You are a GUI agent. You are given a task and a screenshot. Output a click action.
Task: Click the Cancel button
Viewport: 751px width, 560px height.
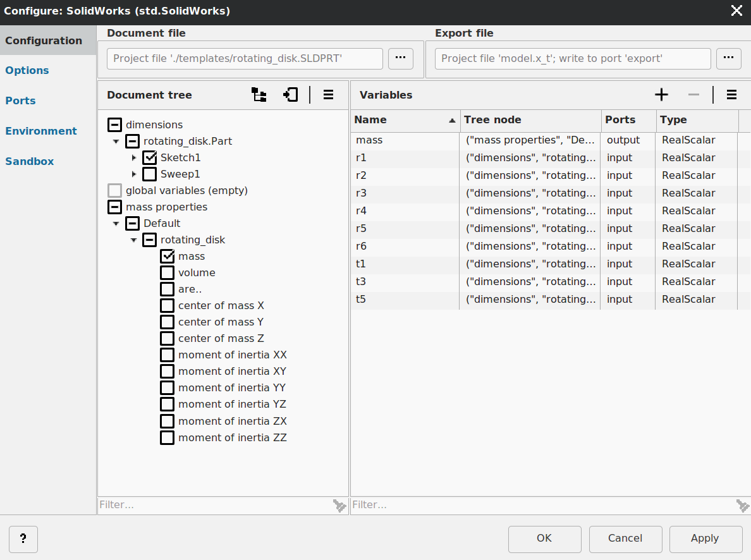tap(625, 539)
